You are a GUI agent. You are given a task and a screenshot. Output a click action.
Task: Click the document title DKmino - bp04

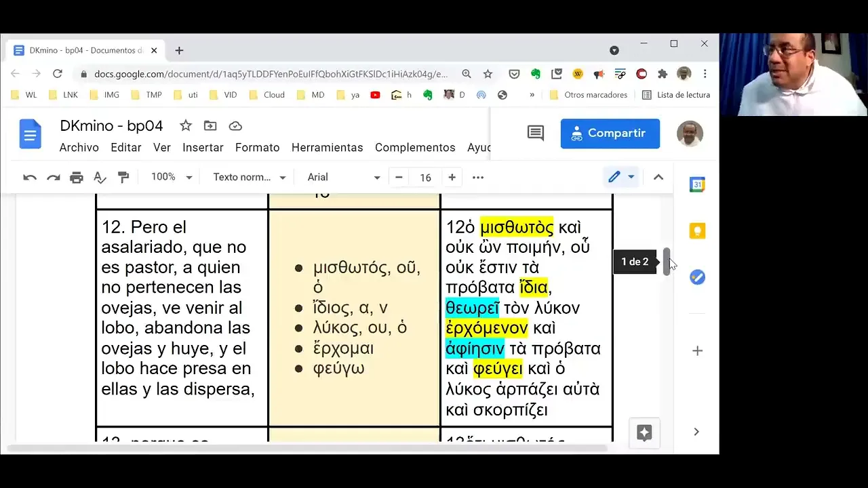(111, 125)
